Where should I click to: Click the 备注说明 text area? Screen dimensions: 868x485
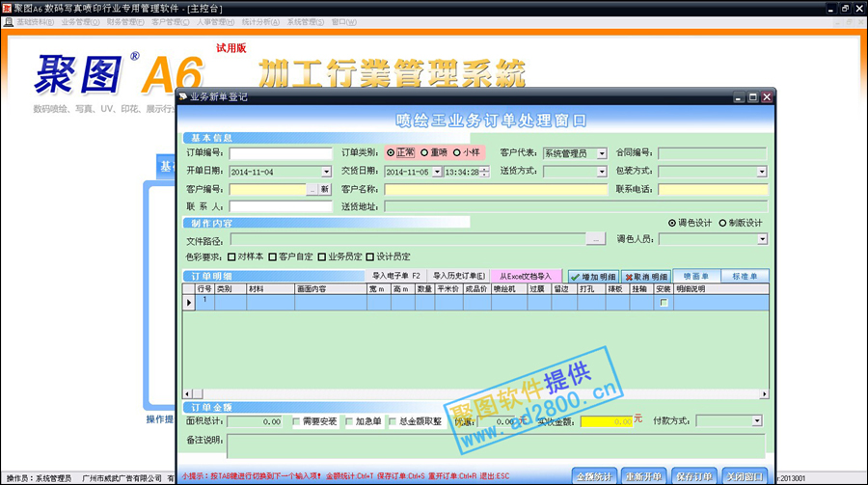[496, 446]
